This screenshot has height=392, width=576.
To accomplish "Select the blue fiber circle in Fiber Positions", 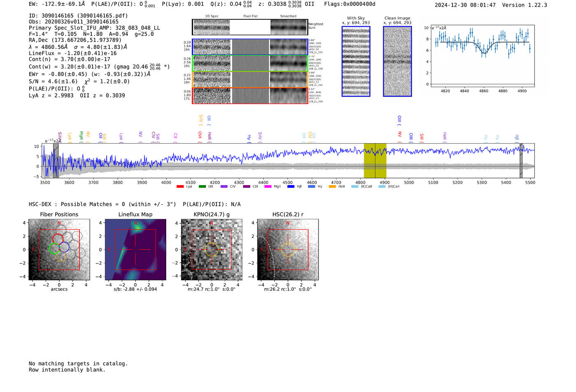I will pyautogui.click(x=64, y=247).
